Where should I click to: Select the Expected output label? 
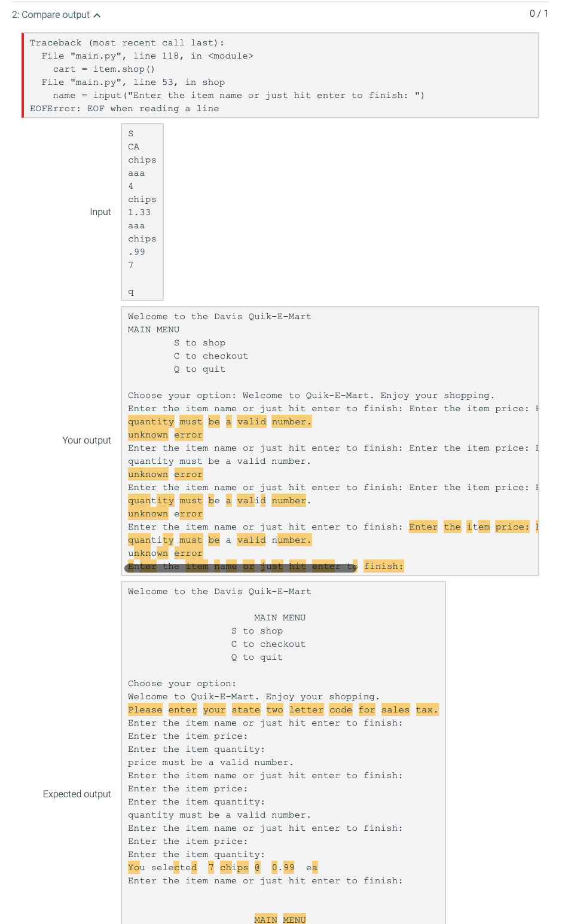tap(77, 794)
